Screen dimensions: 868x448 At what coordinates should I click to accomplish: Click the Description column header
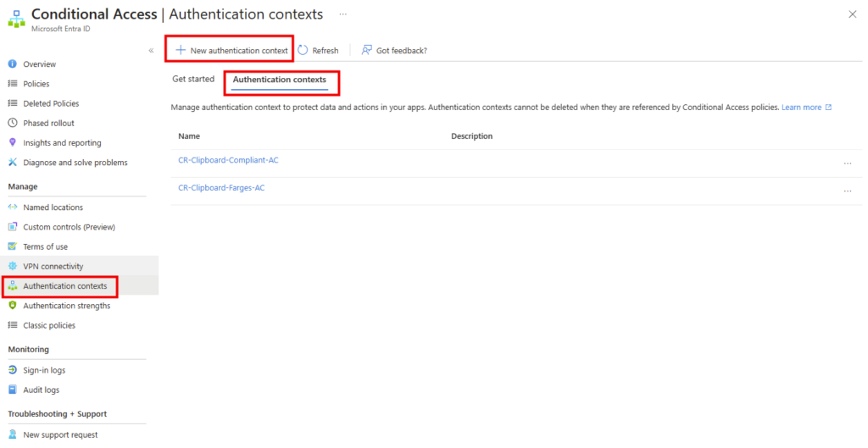471,136
